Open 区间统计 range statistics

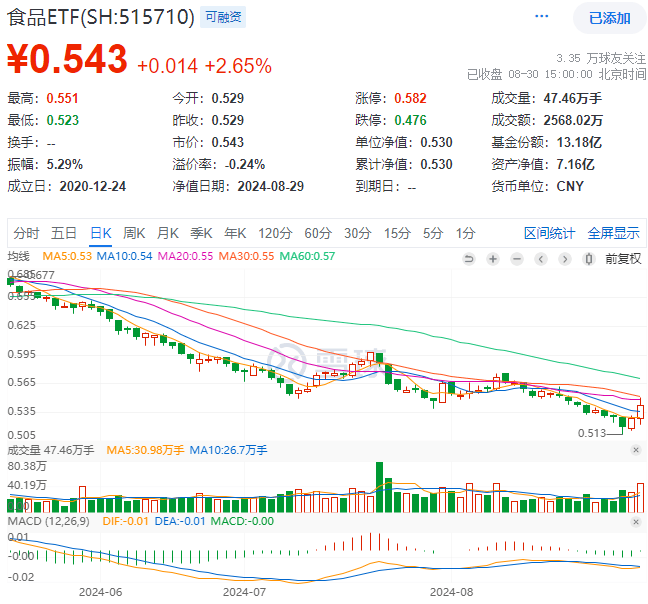(549, 233)
